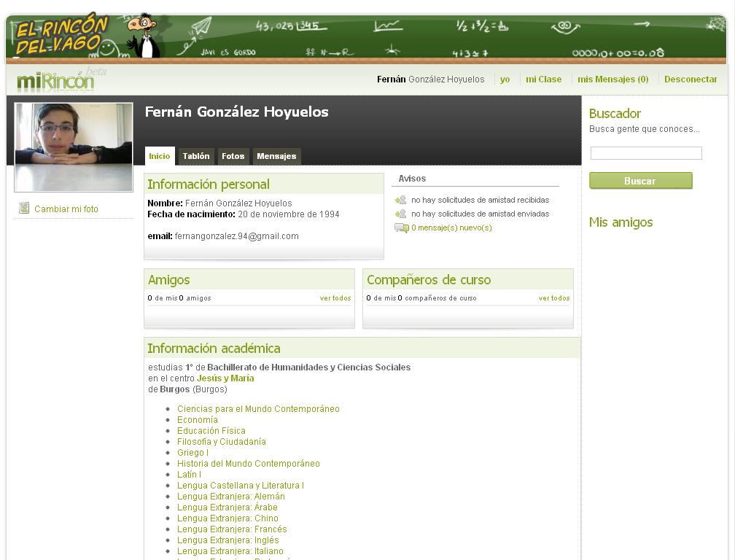Screen dimensions: 735x560
Task: Click the sent friend requests icon
Action: (400, 214)
